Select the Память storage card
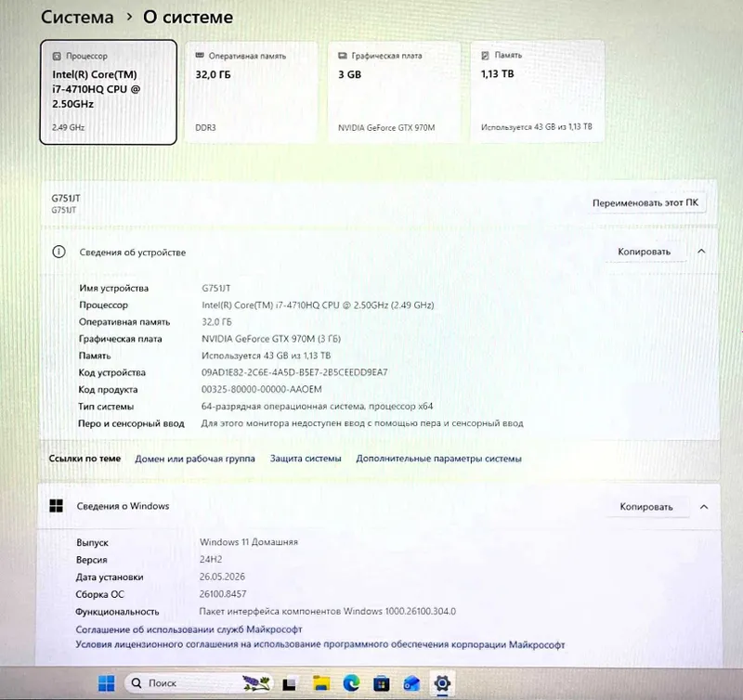The image size is (743, 700). (x=538, y=91)
